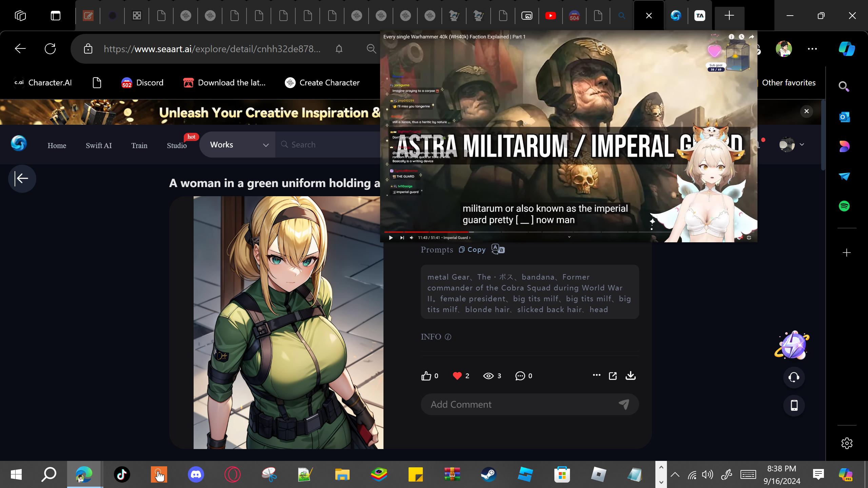Screen dimensions: 868x488
Task: Open the Train section
Action: coord(139,145)
